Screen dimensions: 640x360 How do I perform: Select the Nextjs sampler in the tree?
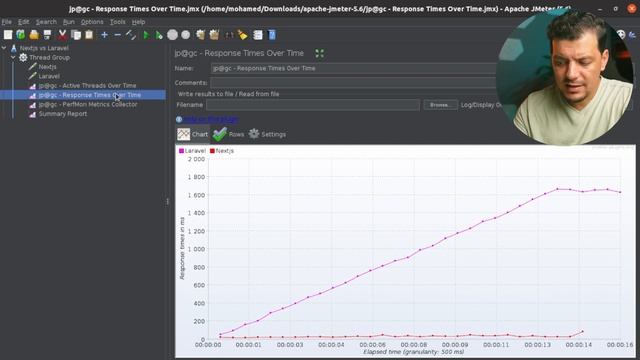point(48,67)
